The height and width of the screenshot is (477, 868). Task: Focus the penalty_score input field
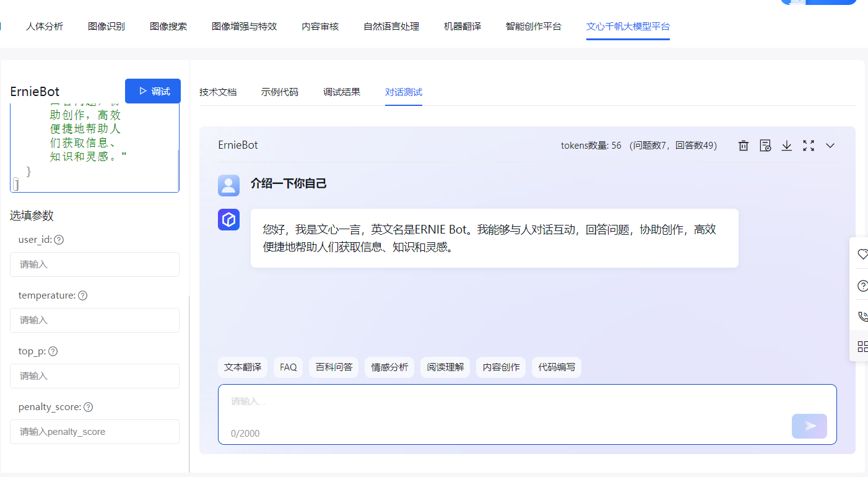click(95, 432)
